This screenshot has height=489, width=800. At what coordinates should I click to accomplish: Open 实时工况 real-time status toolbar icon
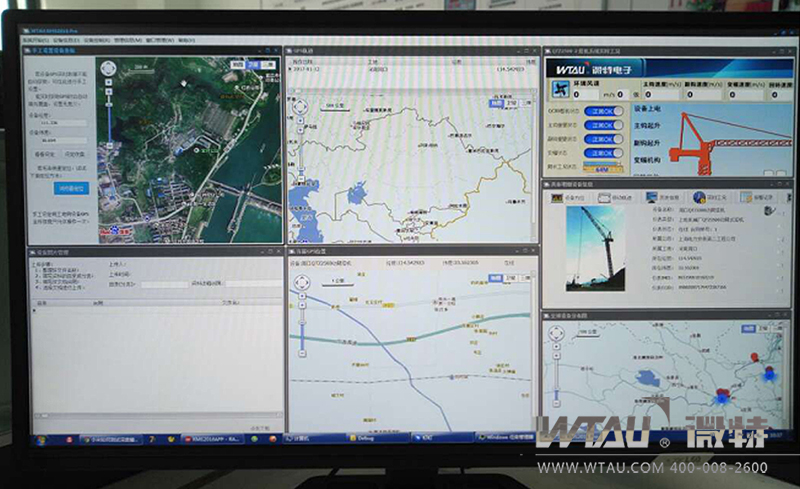pos(708,198)
